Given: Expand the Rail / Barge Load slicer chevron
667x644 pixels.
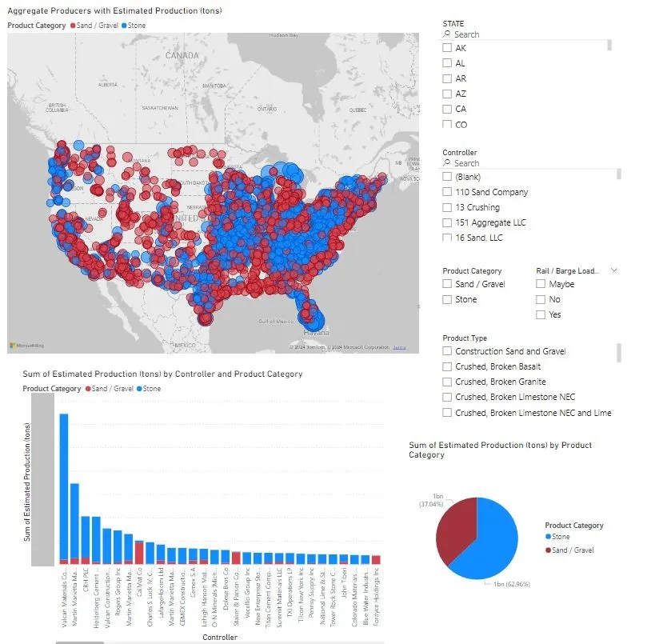Looking at the screenshot, I should coord(614,270).
